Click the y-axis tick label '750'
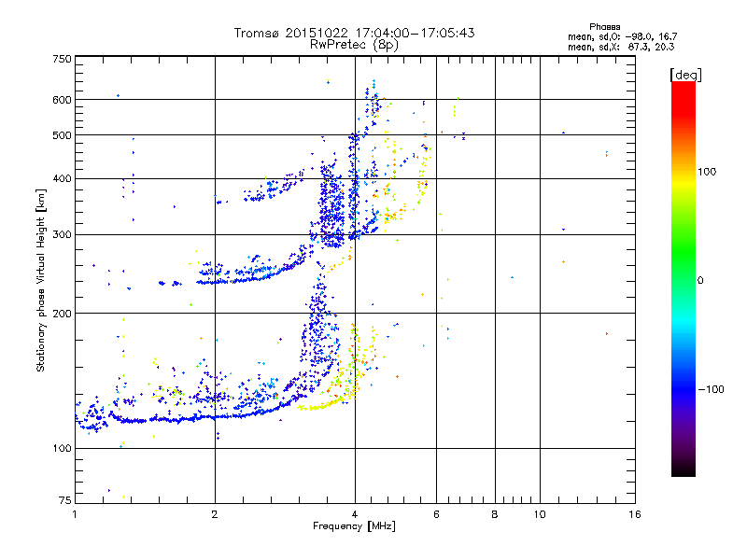 [x=62, y=60]
